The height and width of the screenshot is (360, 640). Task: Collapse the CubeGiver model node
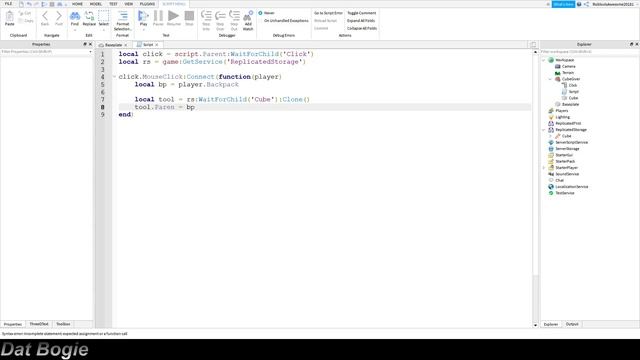tap(550, 79)
